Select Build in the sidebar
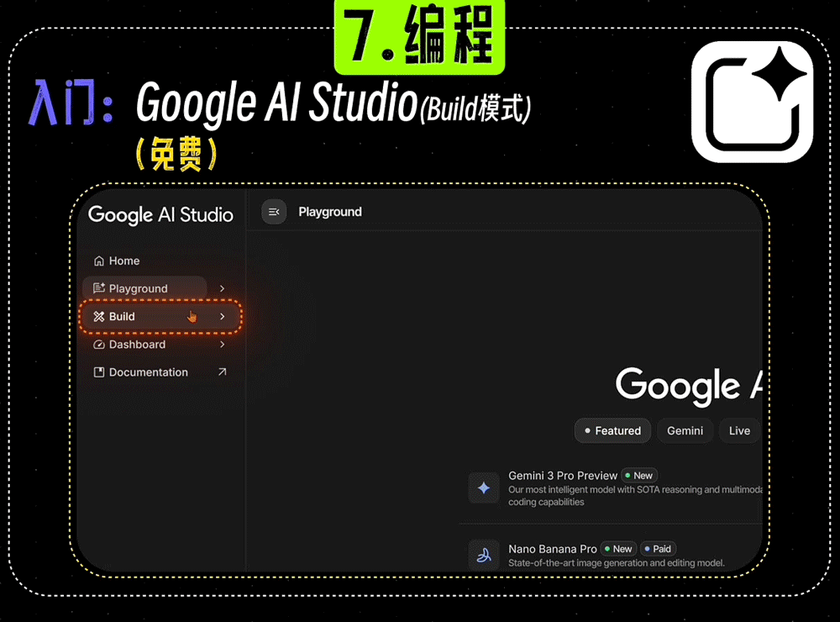This screenshot has width=840, height=622. (160, 316)
